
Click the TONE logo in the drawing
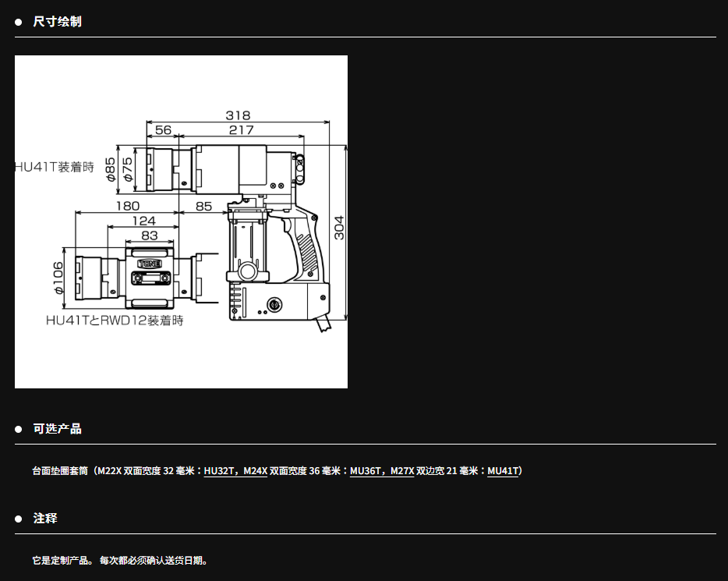coord(149,264)
